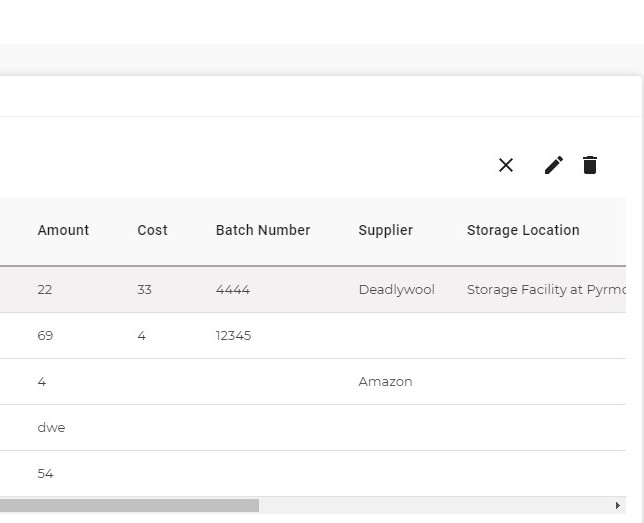Click the Deadlywool supplier cell
Viewport: 644px width, 523px height.
pyautogui.click(x=396, y=290)
